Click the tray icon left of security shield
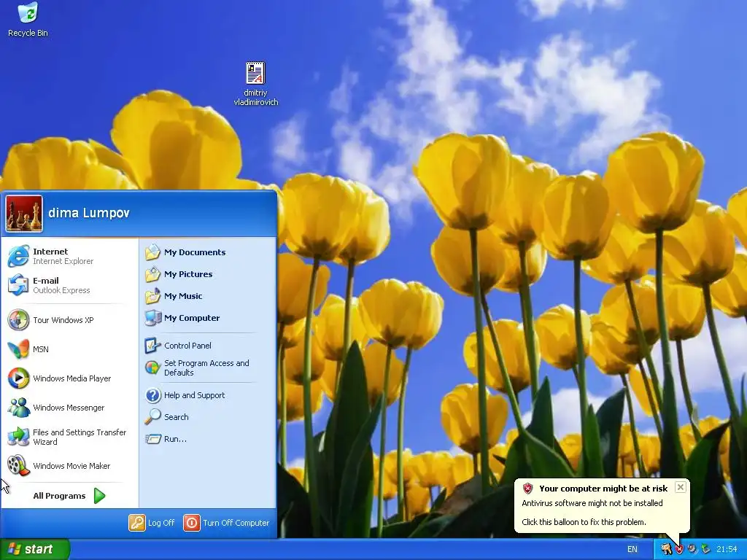This screenshot has height=560, width=747. [x=666, y=550]
